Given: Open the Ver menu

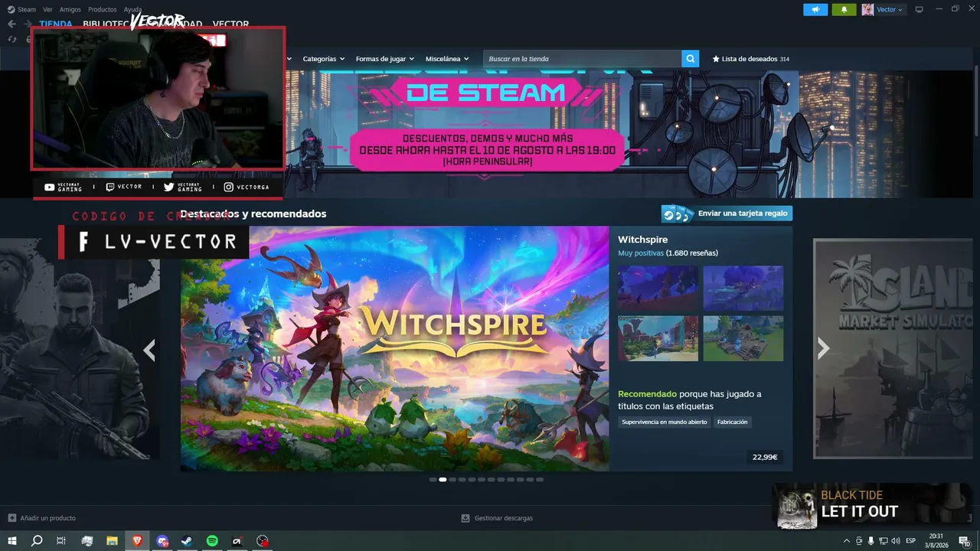Looking at the screenshot, I should 47,10.
